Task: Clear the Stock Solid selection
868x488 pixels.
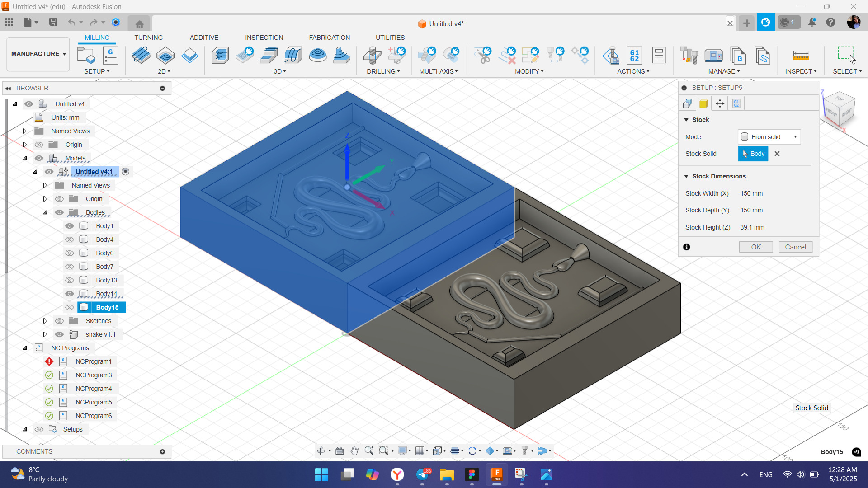Action: (777, 154)
